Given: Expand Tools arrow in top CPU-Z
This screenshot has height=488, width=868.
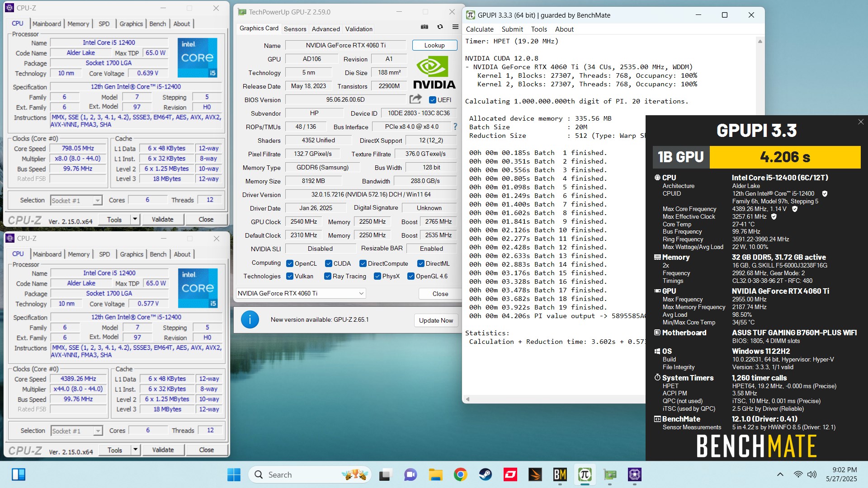Looking at the screenshot, I should click(135, 219).
